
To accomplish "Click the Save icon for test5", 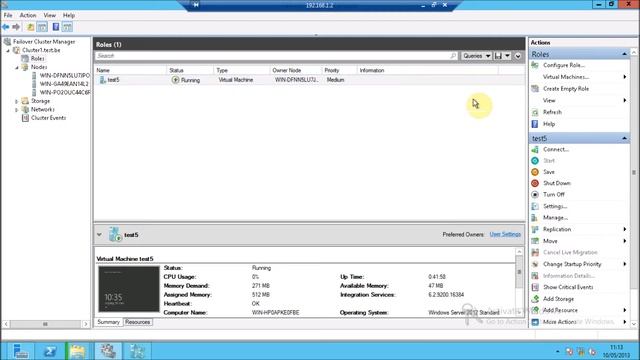I will pos(535,172).
